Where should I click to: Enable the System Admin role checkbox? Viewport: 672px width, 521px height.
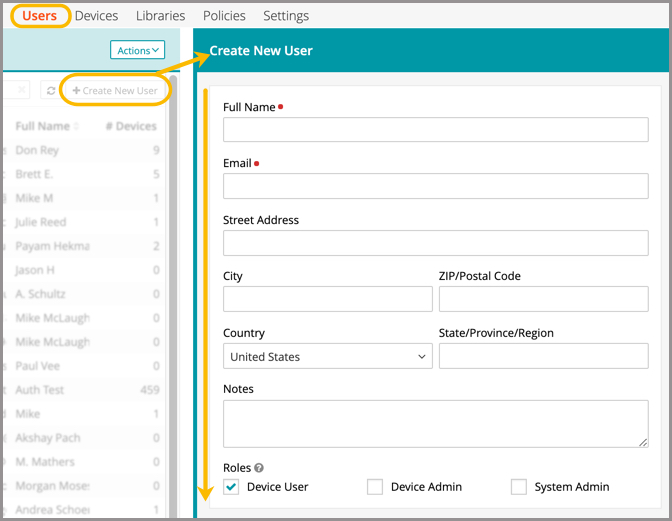coord(519,487)
